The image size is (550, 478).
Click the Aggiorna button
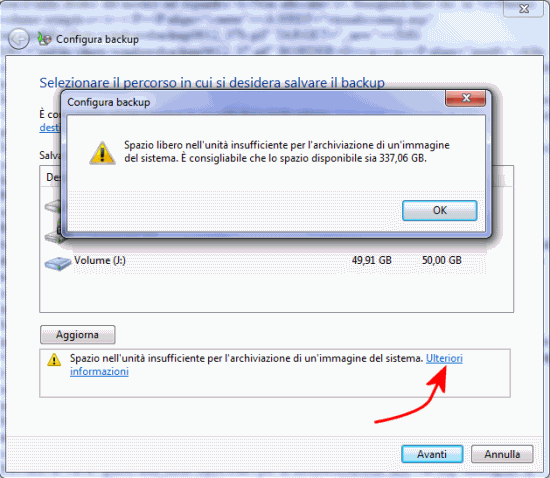[x=78, y=335]
